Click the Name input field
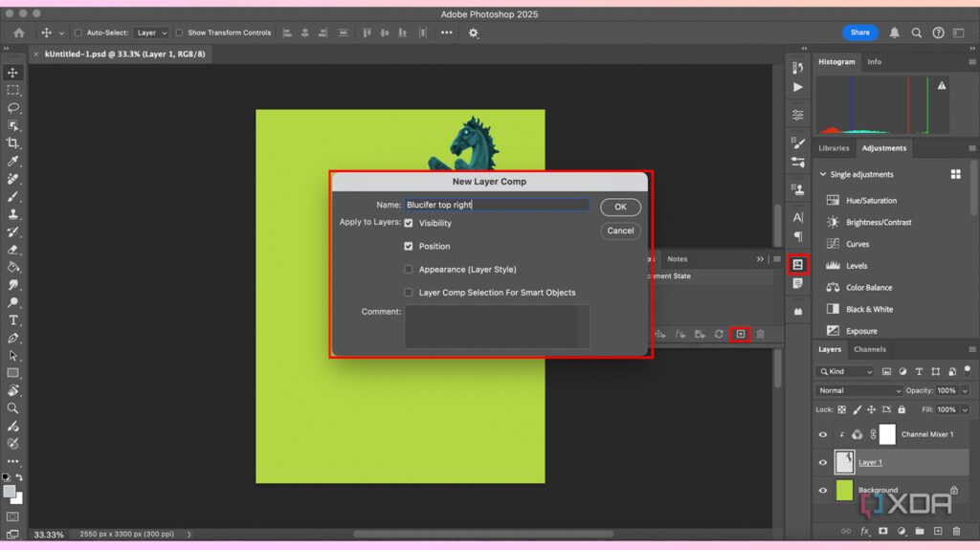 497,205
